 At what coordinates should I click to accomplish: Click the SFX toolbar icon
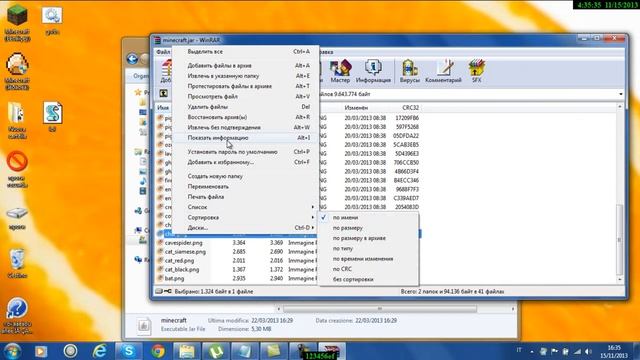pyautogui.click(x=476, y=71)
